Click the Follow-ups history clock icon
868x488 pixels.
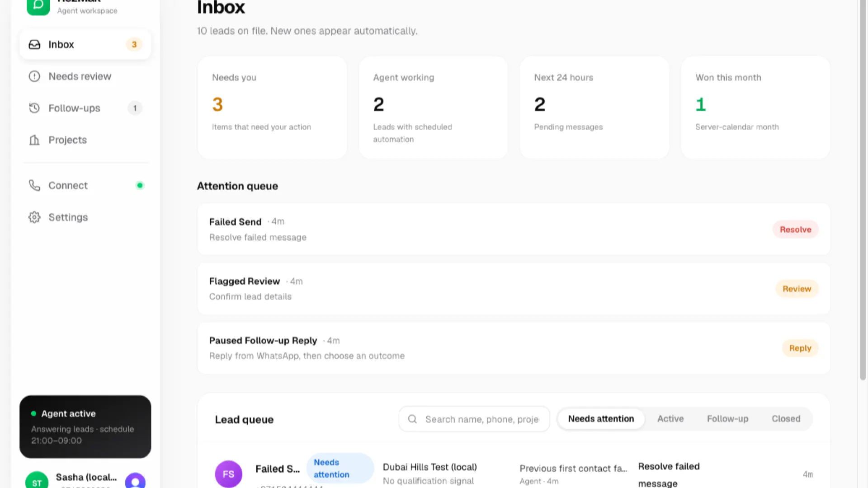click(x=34, y=108)
